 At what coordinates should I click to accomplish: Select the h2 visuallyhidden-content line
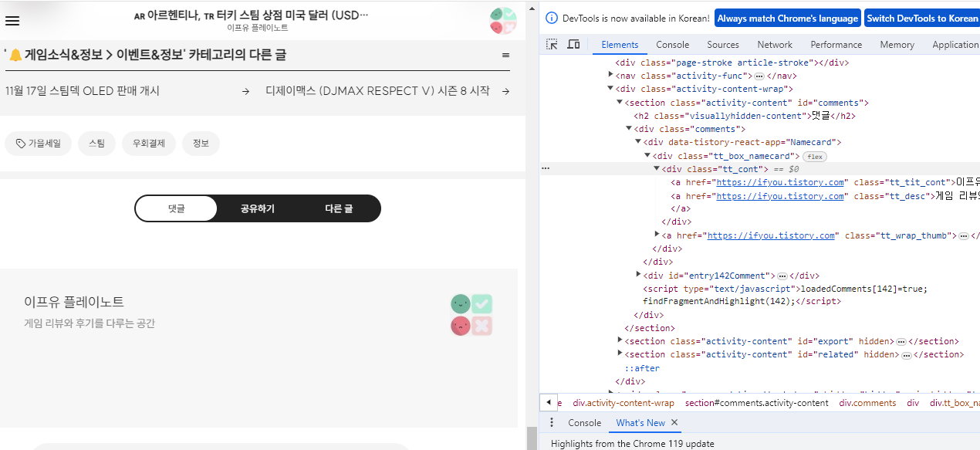(745, 116)
